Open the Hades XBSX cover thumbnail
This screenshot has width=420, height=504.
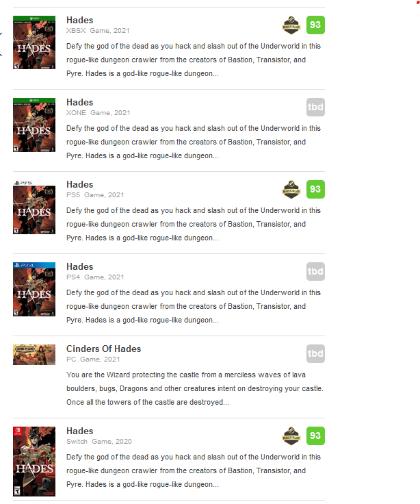point(34,42)
